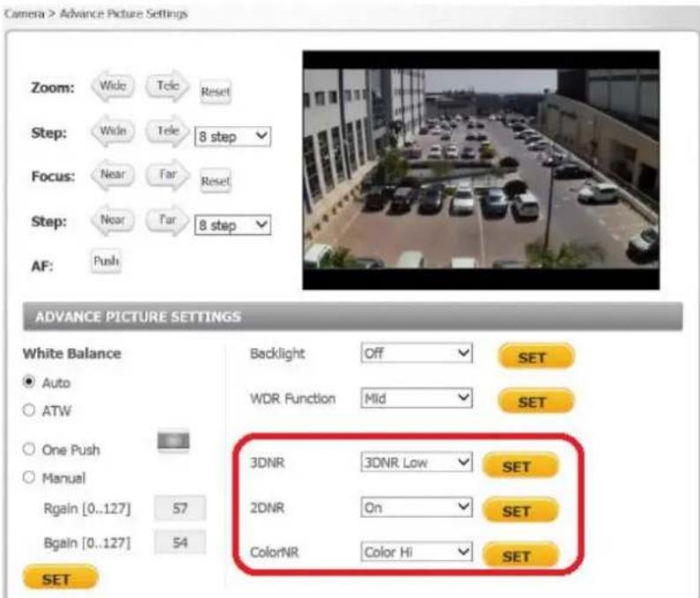
Task: Click the ADVANCE PICTURE SETTINGS header bar
Action: [353, 317]
